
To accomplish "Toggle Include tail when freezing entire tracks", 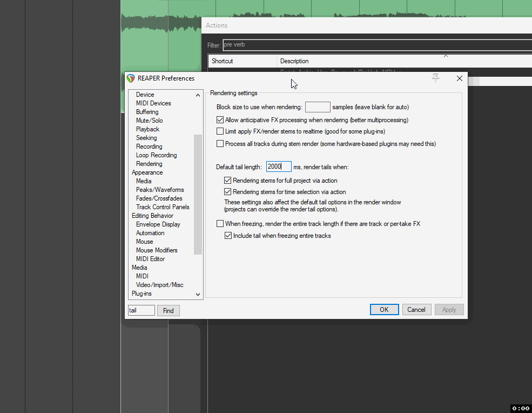I will [x=228, y=235].
